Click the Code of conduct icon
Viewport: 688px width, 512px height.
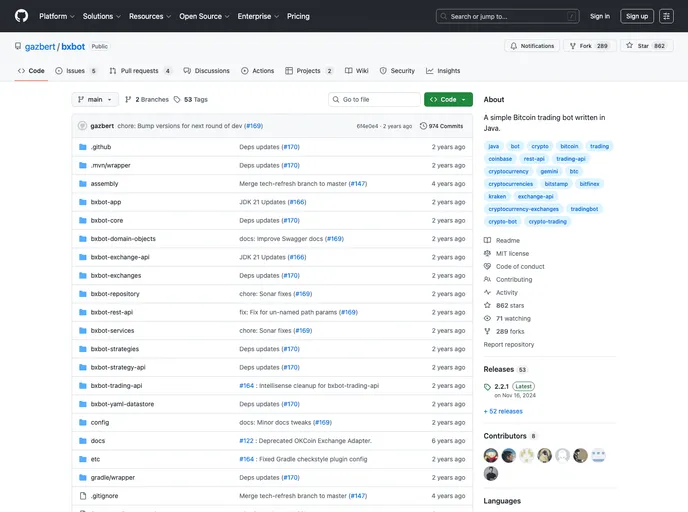[487, 266]
